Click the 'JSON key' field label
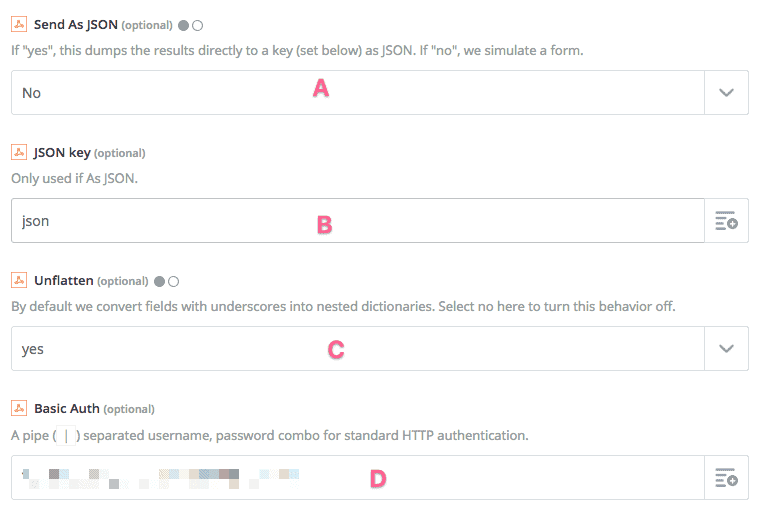The width and height of the screenshot is (758, 517). 62,152
